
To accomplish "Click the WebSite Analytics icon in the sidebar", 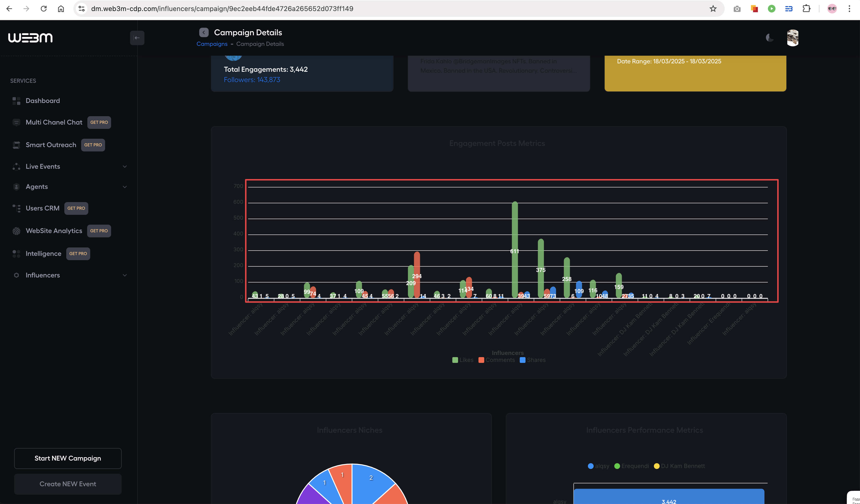I will [x=16, y=231].
